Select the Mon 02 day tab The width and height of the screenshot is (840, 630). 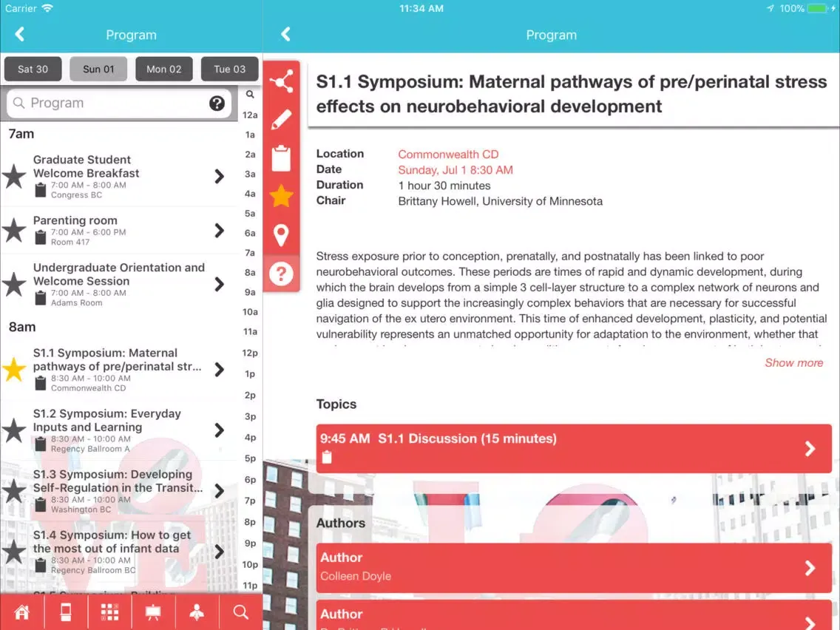[164, 69]
